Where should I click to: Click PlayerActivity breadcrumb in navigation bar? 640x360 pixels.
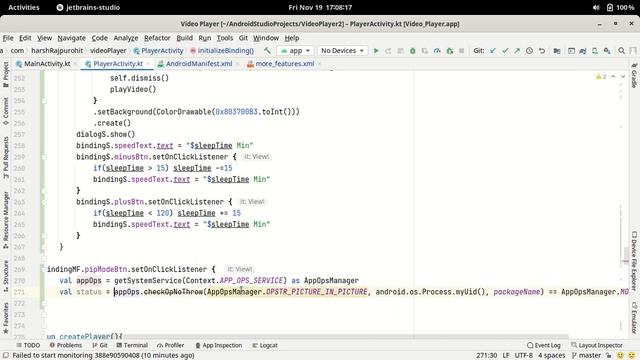click(x=158, y=51)
